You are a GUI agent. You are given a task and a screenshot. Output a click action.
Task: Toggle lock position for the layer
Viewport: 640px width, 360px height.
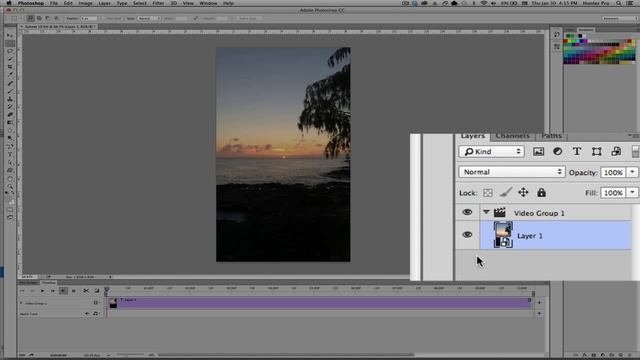(x=523, y=192)
